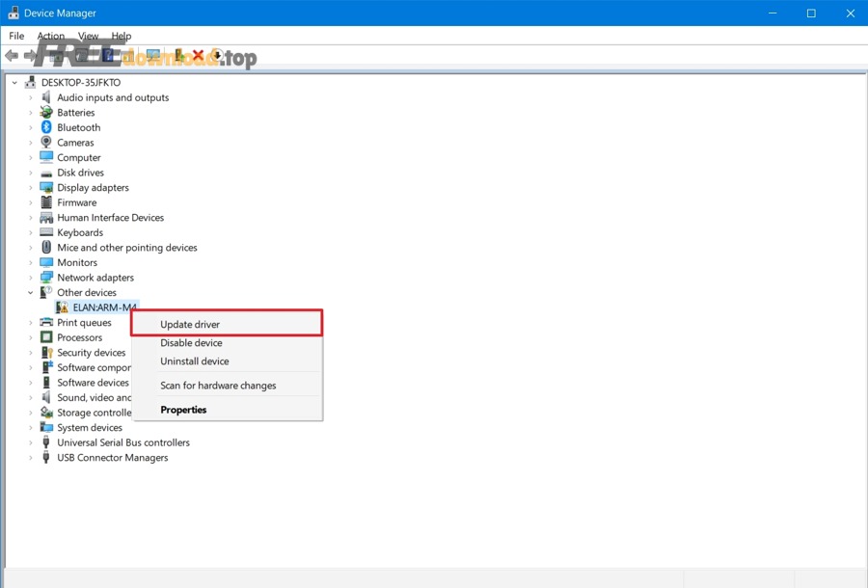
Task: Click the Security devices key icon
Action: point(46,353)
